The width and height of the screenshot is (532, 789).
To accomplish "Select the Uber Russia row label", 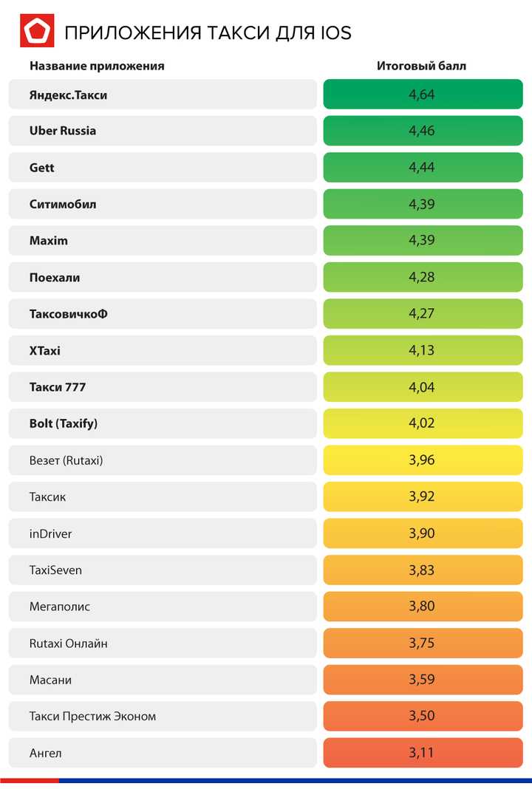I will (62, 131).
